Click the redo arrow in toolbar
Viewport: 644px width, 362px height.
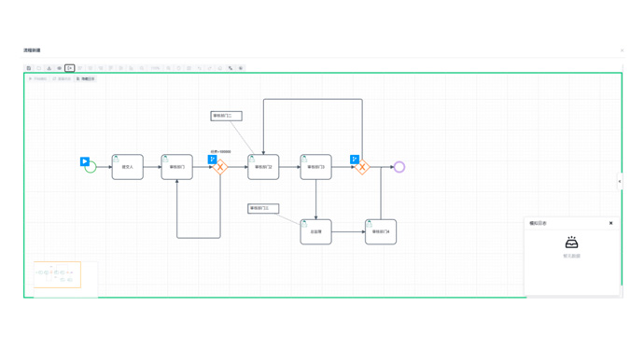pyautogui.click(x=209, y=68)
